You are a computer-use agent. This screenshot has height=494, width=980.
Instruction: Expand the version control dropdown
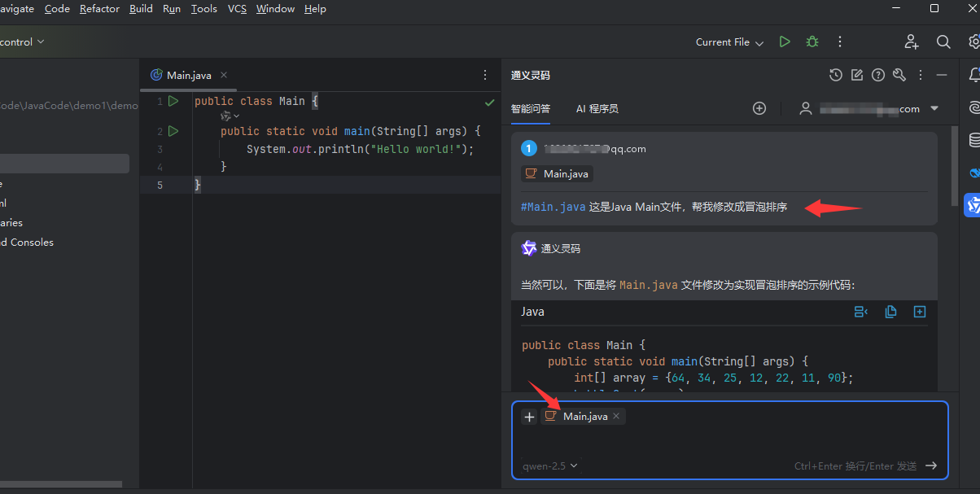click(x=23, y=42)
